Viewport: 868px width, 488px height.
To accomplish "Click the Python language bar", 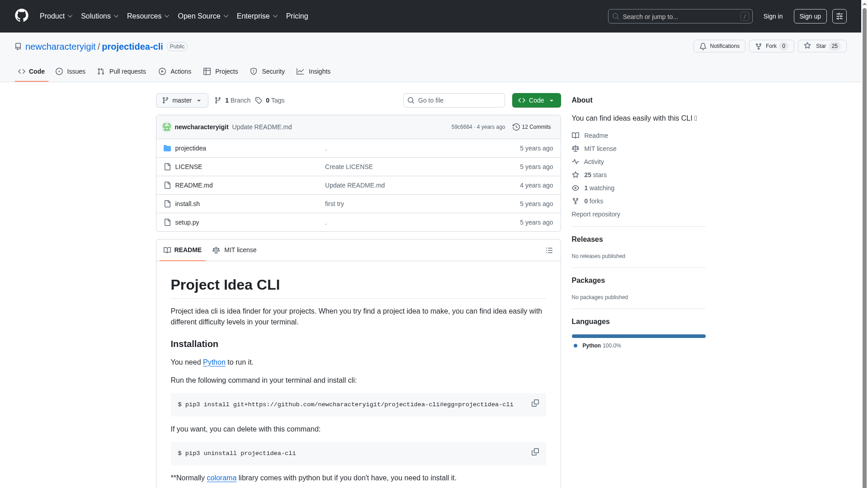I will 638,336.
